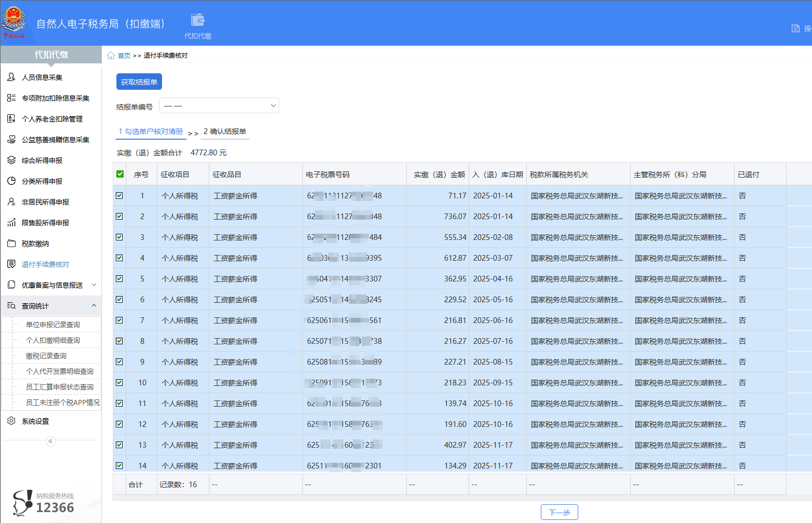Click the 个人养老金扣除管理 icon

tap(11, 118)
